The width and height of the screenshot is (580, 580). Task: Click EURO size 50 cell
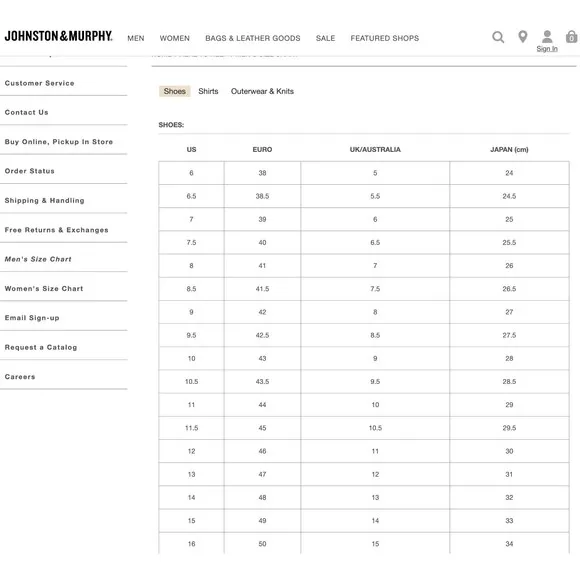coord(262,544)
